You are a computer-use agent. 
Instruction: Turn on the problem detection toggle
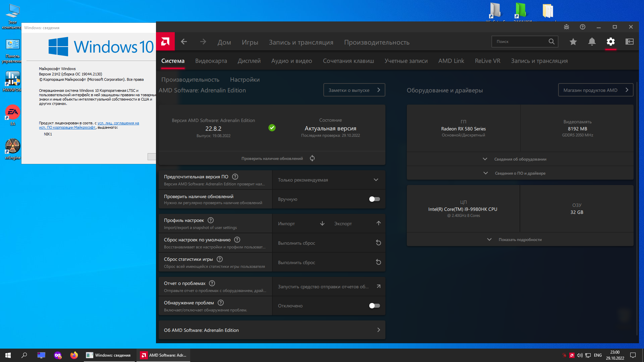click(x=374, y=306)
